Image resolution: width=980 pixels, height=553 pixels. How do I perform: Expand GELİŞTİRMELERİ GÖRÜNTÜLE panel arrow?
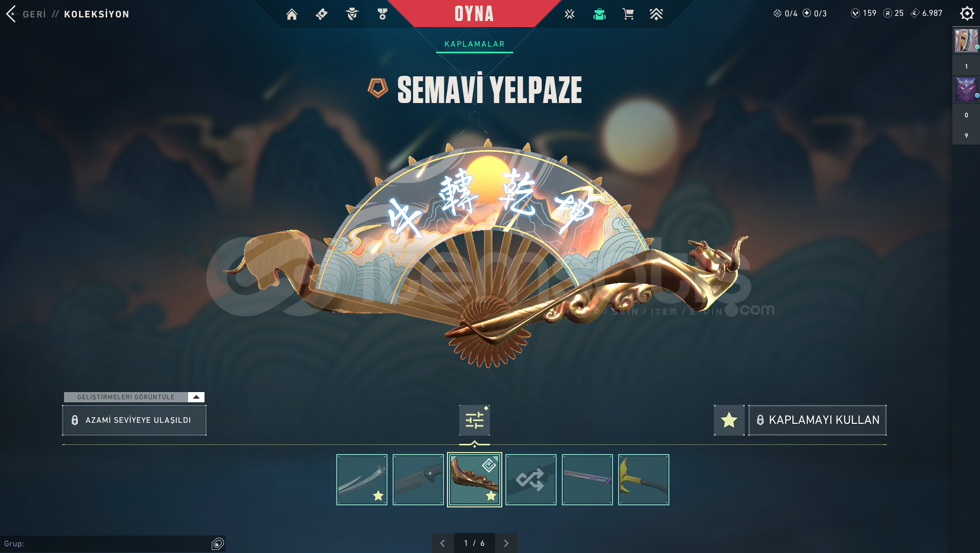(x=196, y=397)
